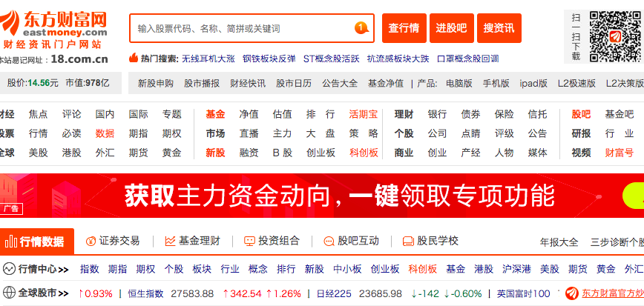Viewport: 644px width, 306px height.
Task: Open the 无线耳机大涨 hot search link
Action: pos(208,58)
